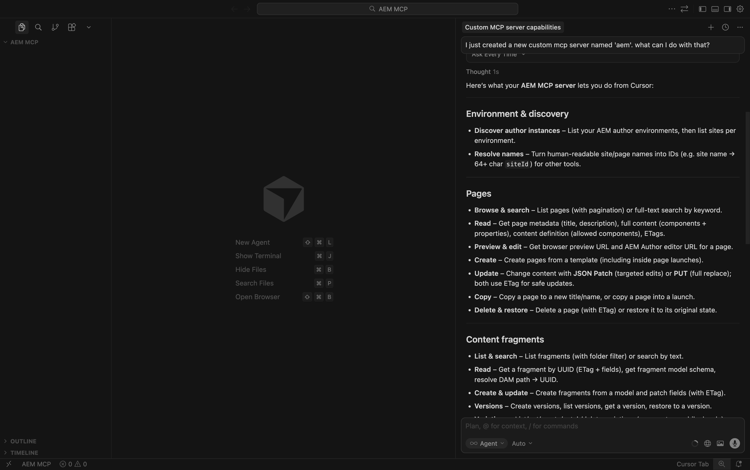Open the title bar more actions ellipsis
The width and height of the screenshot is (750, 470).
pyautogui.click(x=672, y=9)
